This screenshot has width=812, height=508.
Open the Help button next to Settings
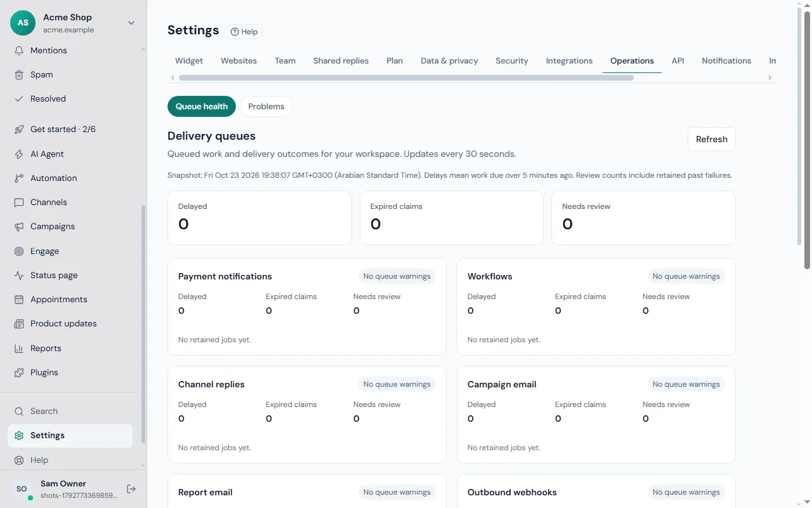(244, 32)
